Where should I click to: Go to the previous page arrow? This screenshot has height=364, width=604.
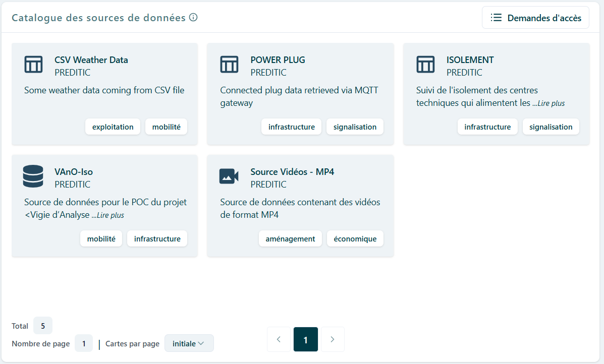279,339
